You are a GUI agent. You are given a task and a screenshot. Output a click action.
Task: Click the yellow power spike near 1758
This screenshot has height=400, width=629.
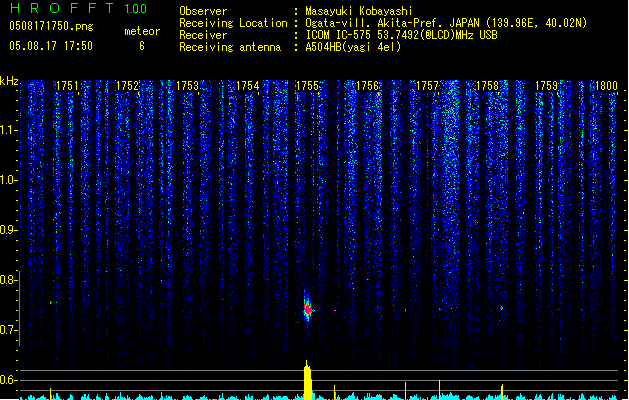click(x=502, y=392)
